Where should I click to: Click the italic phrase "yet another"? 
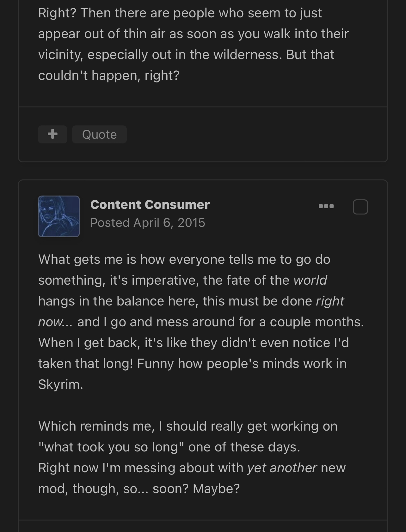[282, 468]
